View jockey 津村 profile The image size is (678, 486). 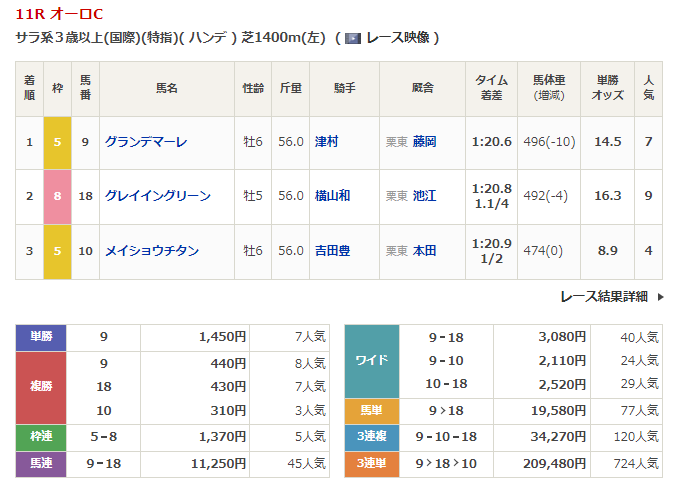point(326,142)
